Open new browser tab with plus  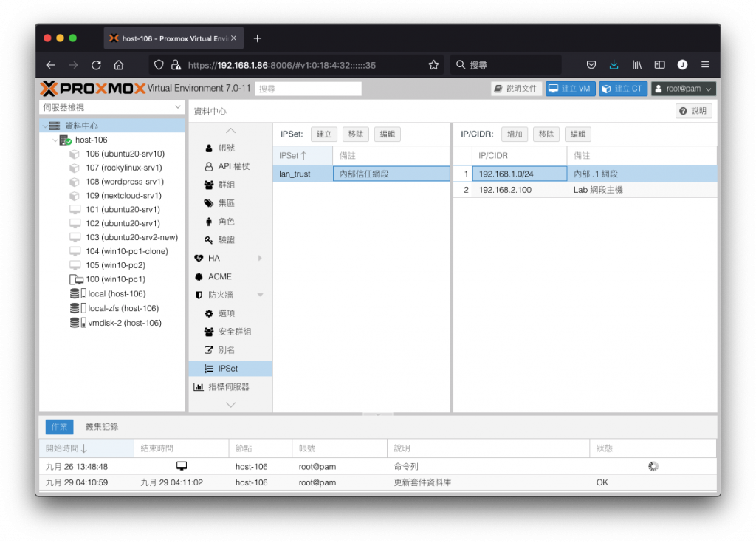[258, 38]
